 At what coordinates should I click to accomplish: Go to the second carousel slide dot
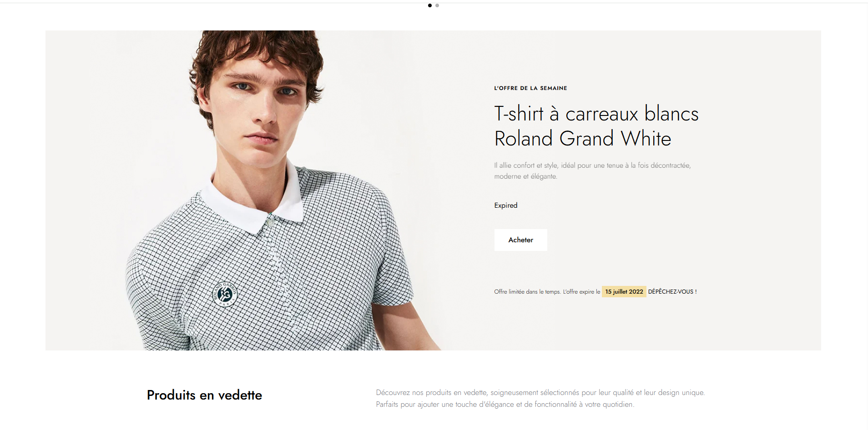pos(437,5)
